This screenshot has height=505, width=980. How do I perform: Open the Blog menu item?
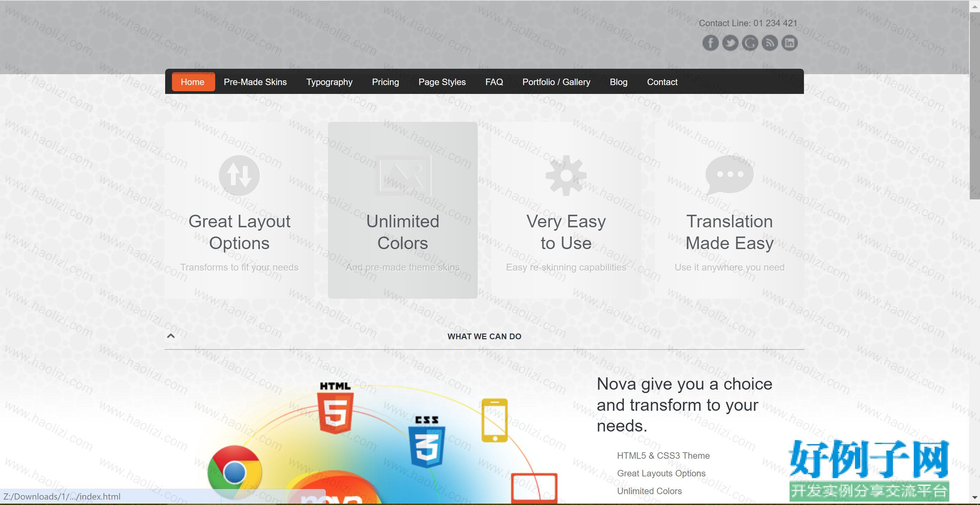tap(619, 82)
